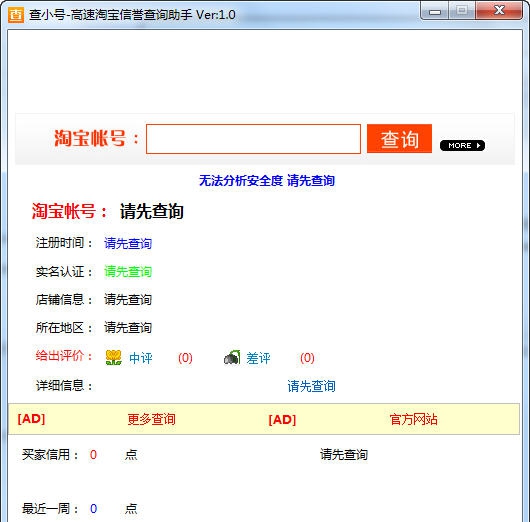Click the 买家信用 label
This screenshot has width=530, height=522.
(50, 455)
